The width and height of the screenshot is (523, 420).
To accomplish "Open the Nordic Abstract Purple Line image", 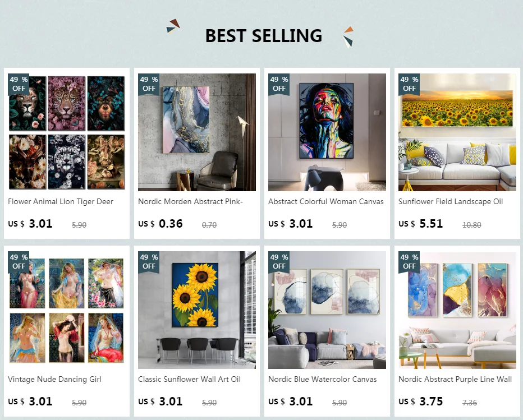I will [x=457, y=310].
